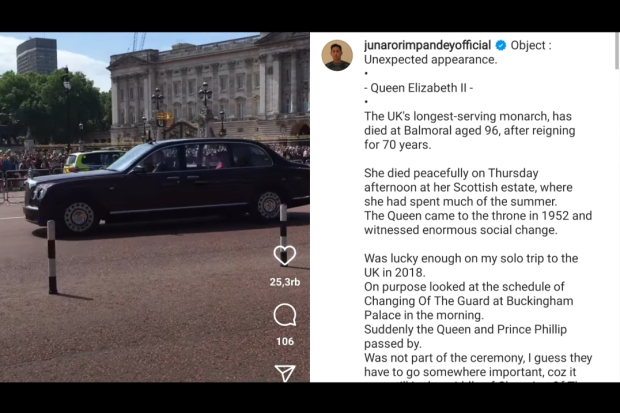Click the paragraph starting 'The UK's longest-serving monarch'
This screenshot has height=413, width=620.
point(469,131)
